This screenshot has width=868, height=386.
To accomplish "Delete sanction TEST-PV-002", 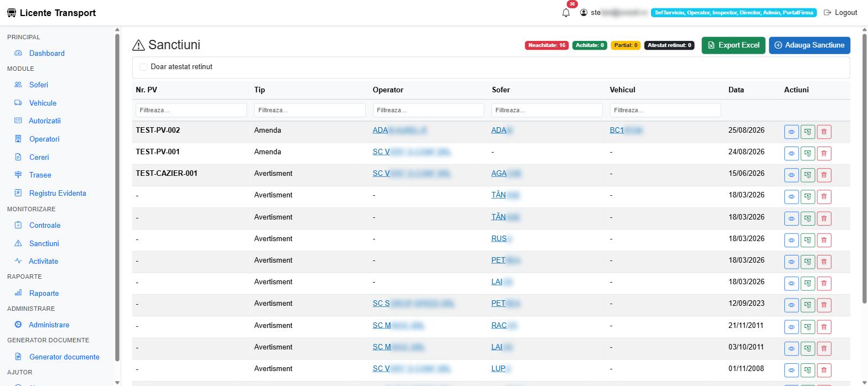I will 824,132.
